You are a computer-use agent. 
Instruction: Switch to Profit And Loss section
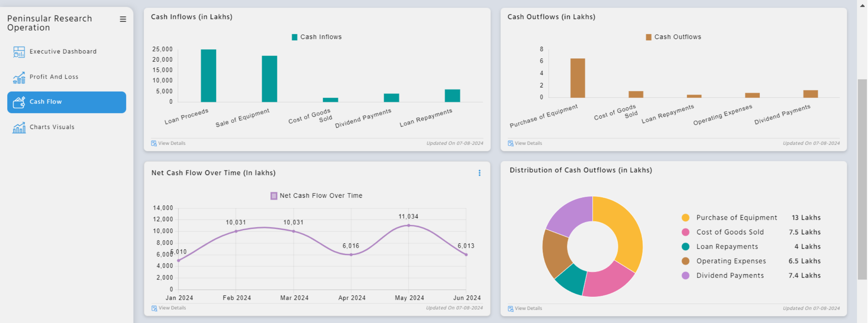[x=54, y=77]
